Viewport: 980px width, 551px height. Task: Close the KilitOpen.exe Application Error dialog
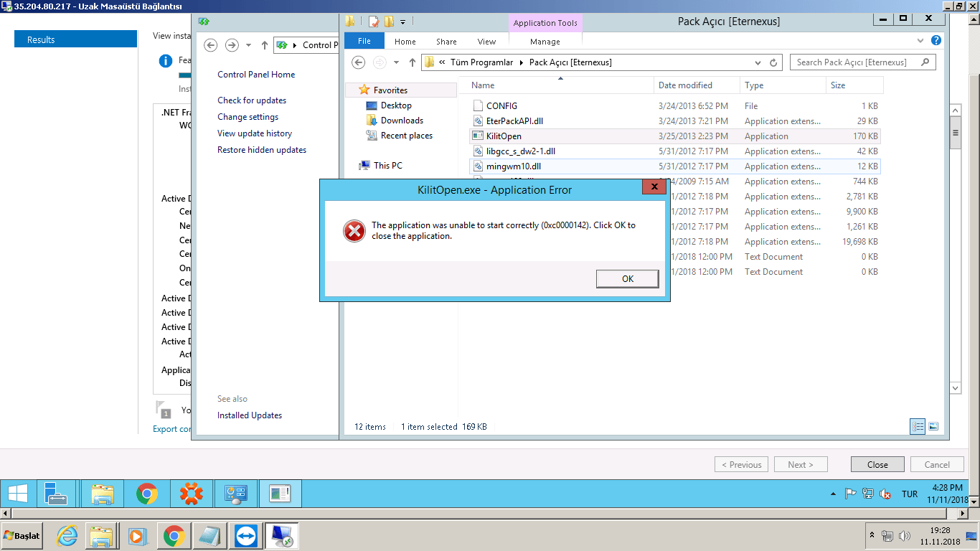pos(654,187)
